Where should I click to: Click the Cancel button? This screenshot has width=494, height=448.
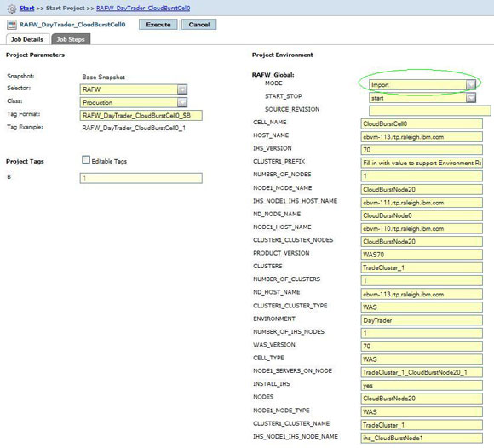[x=198, y=25]
